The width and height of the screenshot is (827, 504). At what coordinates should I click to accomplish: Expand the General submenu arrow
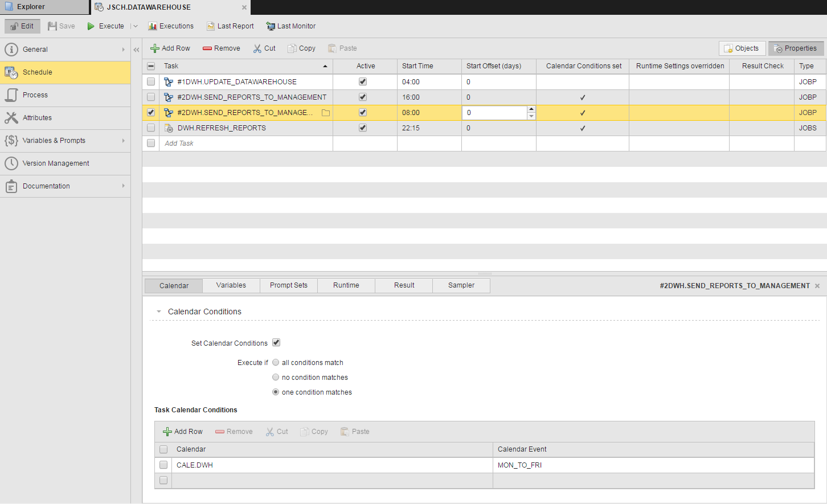click(x=124, y=50)
